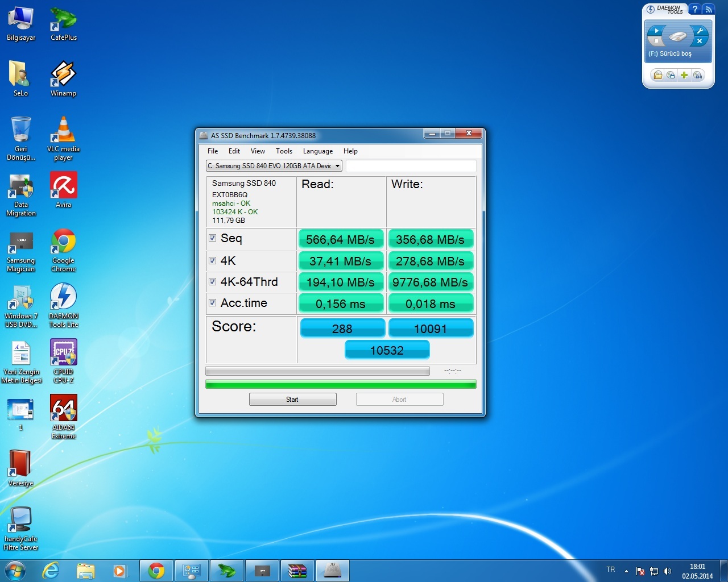Screen dimensions: 728x582
Task: Open the File menu
Action: point(213,151)
